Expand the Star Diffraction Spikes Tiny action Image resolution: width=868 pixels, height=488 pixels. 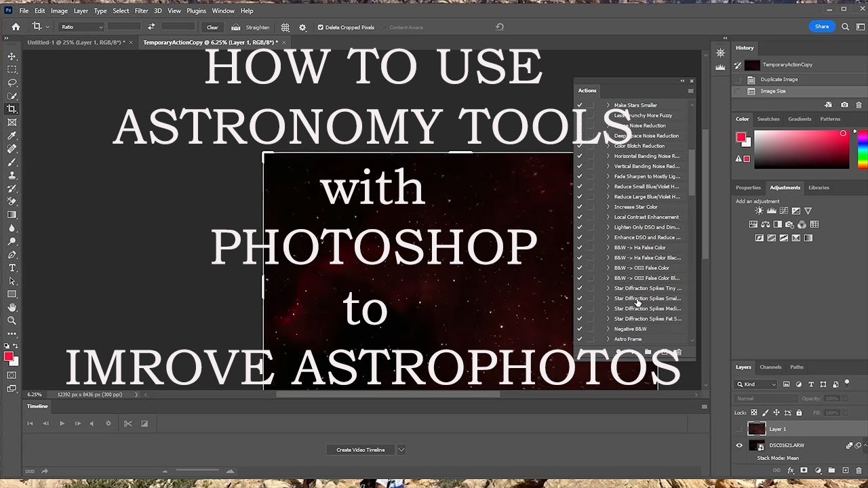[608, 288]
